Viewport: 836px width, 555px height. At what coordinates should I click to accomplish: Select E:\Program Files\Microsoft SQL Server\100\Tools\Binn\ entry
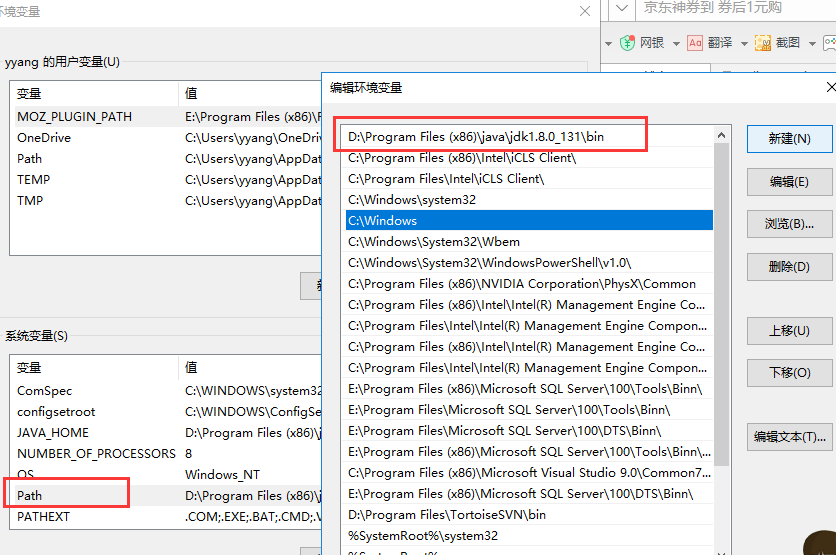pyautogui.click(x=529, y=409)
